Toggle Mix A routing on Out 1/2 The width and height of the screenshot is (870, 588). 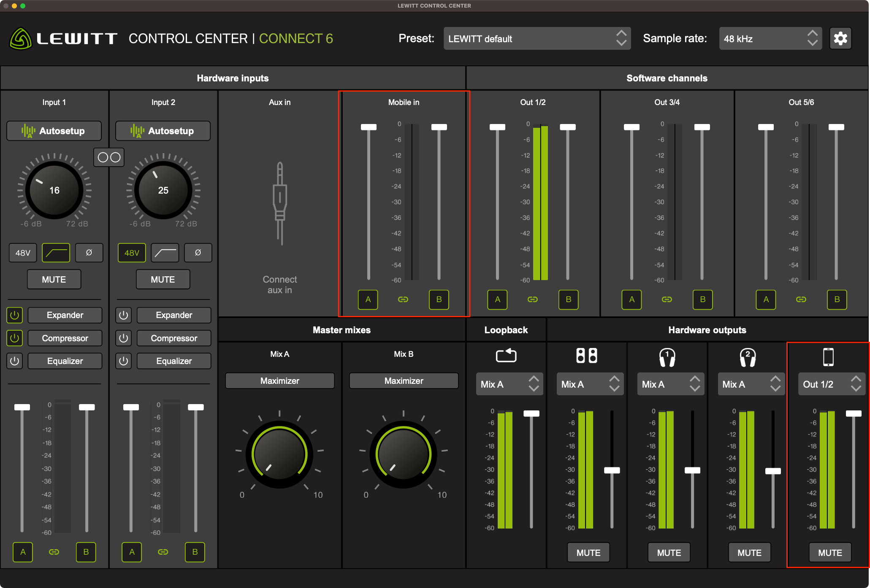click(498, 299)
